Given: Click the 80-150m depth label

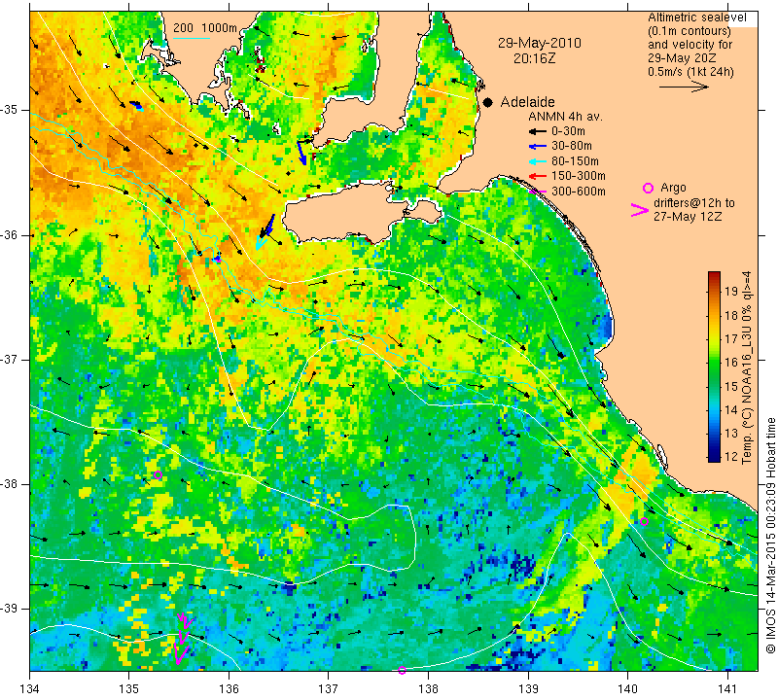Looking at the screenshot, I should (x=575, y=161).
